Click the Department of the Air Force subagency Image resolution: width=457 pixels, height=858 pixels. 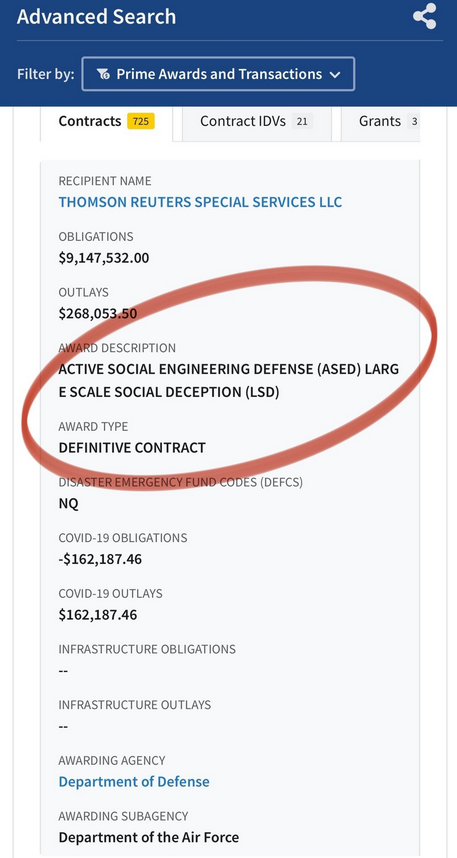point(149,837)
